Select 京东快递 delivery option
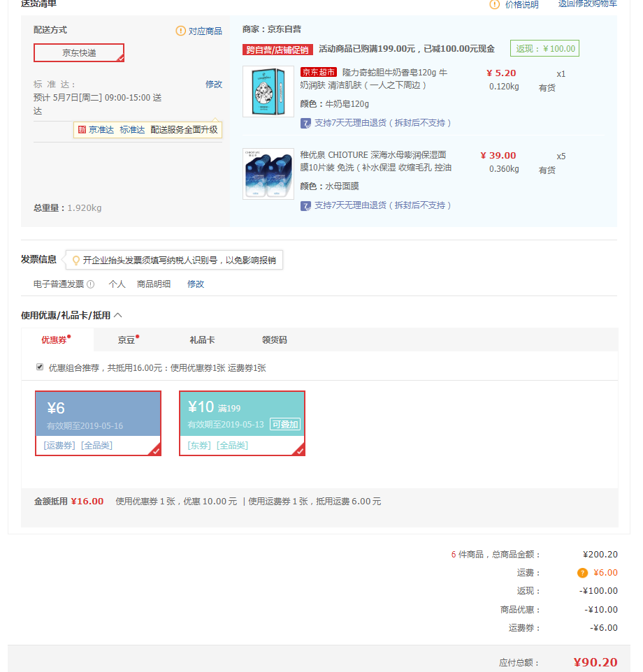This screenshot has height=672, width=643. pyautogui.click(x=79, y=52)
